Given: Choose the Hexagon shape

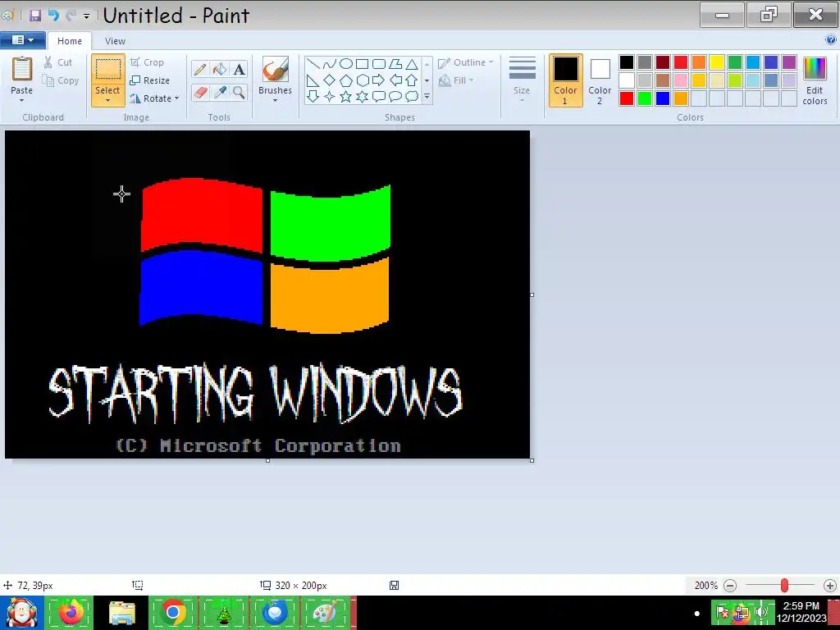Looking at the screenshot, I should pyautogui.click(x=362, y=80).
